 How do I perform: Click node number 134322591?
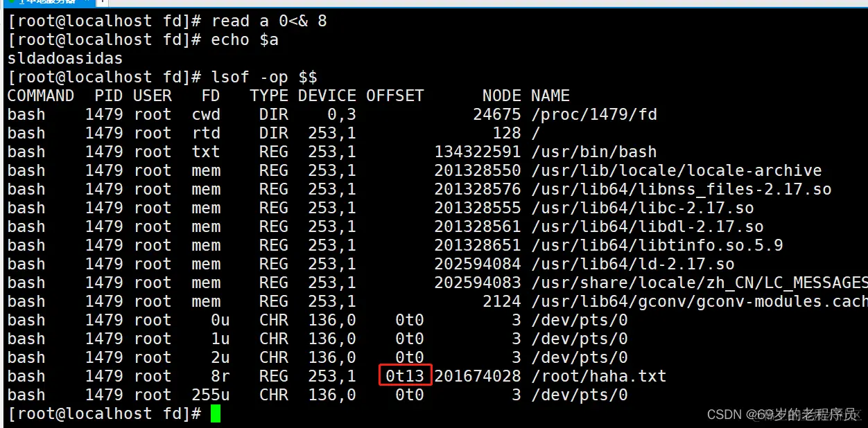[x=478, y=152]
